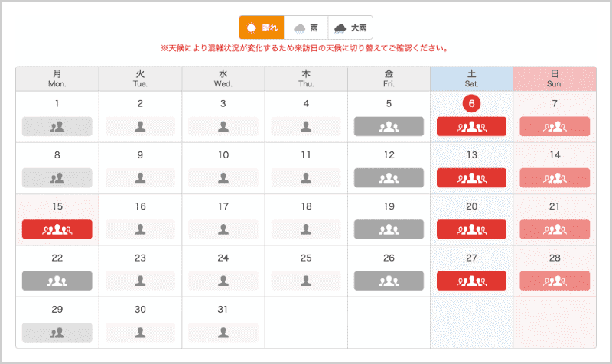
Task: Switch to heavy rain option 大雨
Action: [350, 28]
